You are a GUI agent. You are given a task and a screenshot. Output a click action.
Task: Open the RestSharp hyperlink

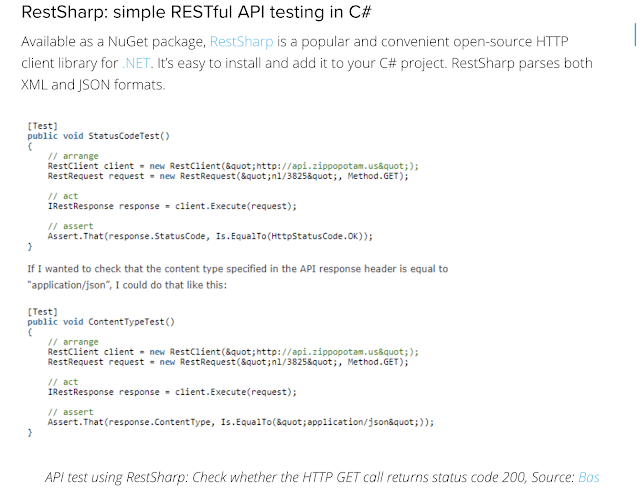pyautogui.click(x=241, y=42)
